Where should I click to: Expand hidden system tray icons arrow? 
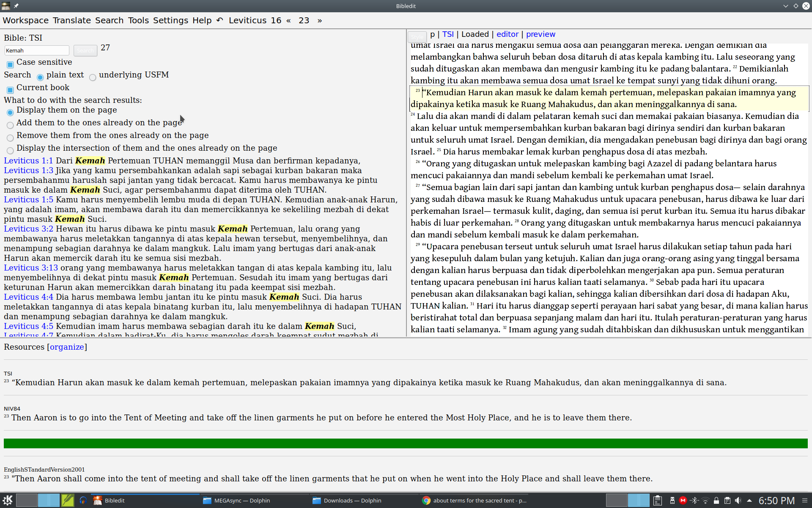749,500
